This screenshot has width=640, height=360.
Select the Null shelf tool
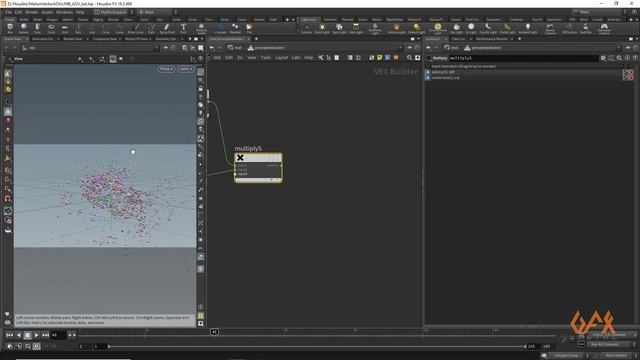(78, 28)
